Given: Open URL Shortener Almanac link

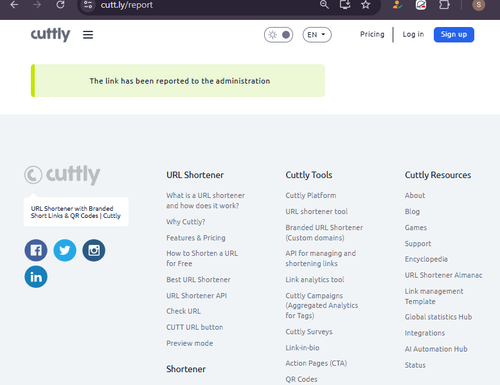Looking at the screenshot, I should [x=443, y=275].
